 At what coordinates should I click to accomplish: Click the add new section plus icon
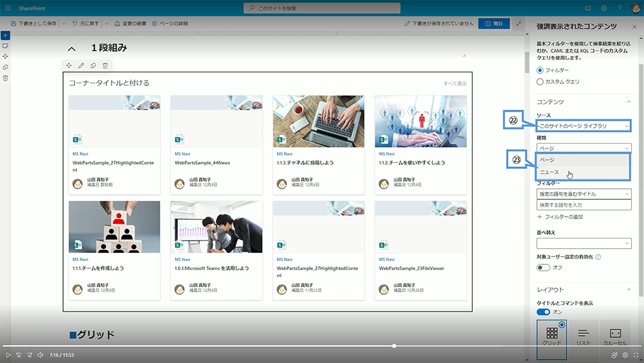(5, 35)
